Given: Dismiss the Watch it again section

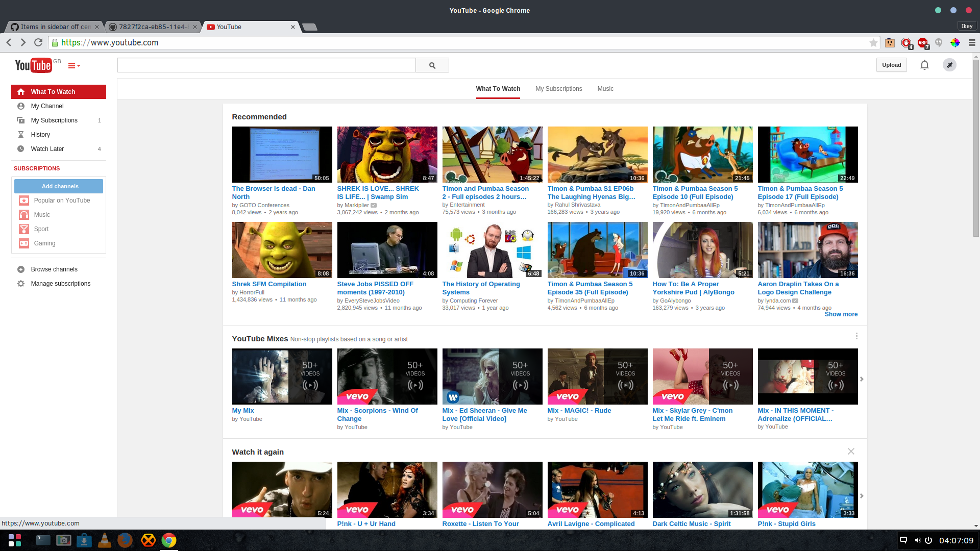Looking at the screenshot, I should click(851, 452).
